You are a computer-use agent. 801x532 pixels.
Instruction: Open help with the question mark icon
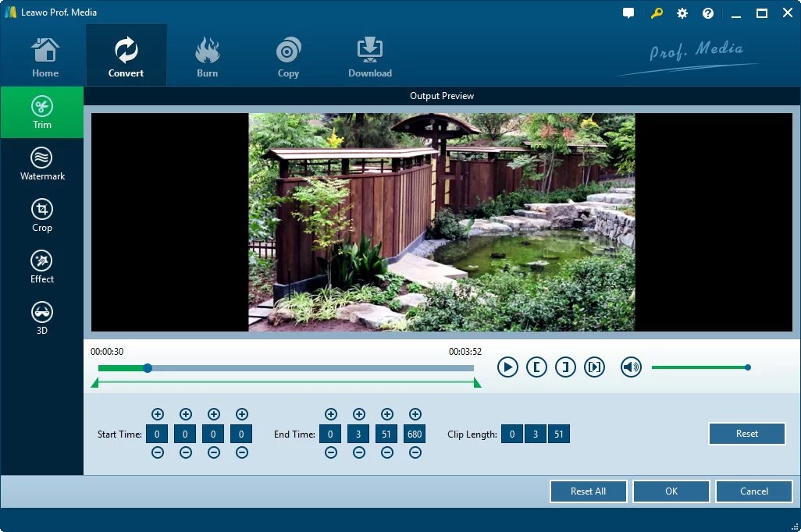707,12
